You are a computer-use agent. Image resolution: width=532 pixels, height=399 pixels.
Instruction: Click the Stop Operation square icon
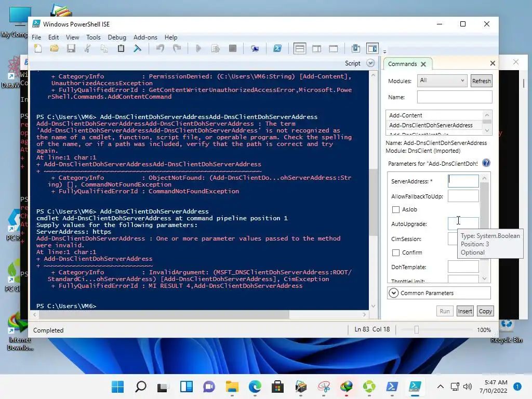(232, 48)
